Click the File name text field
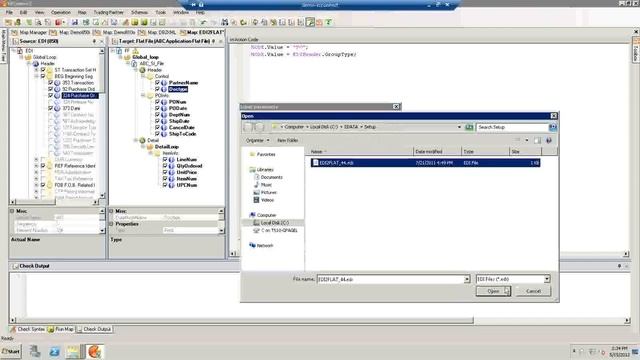Screen dimensions: 640x360 pos(390,279)
